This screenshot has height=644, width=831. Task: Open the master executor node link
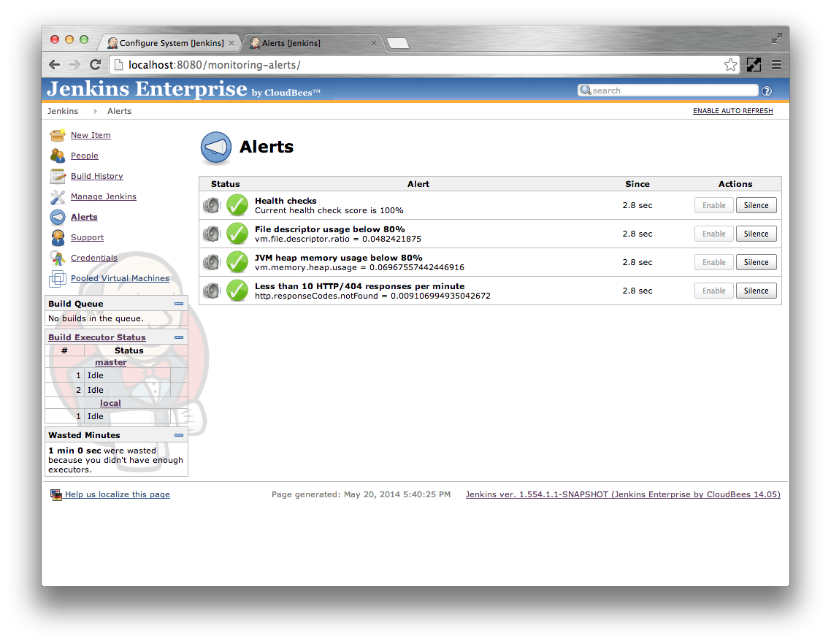(111, 363)
